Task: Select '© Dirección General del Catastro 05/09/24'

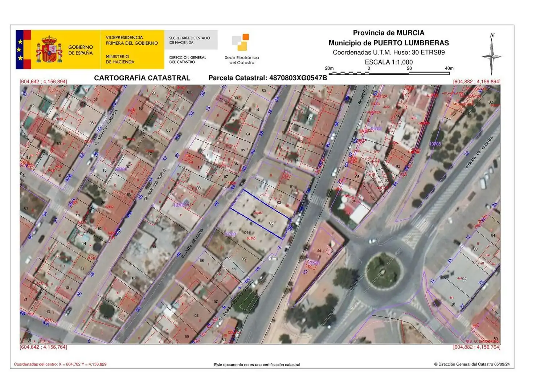Action: point(472,364)
